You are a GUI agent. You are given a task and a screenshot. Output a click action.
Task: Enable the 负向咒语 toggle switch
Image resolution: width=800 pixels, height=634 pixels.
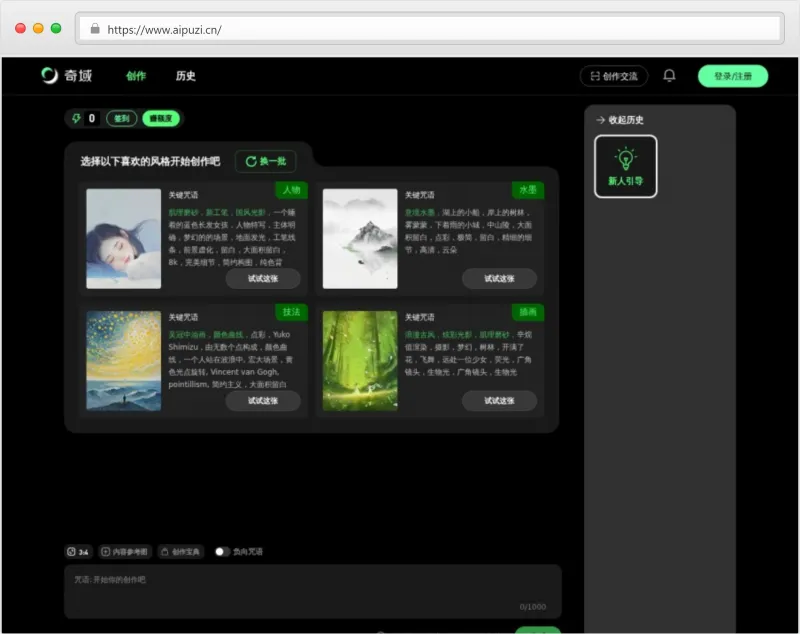tap(222, 550)
